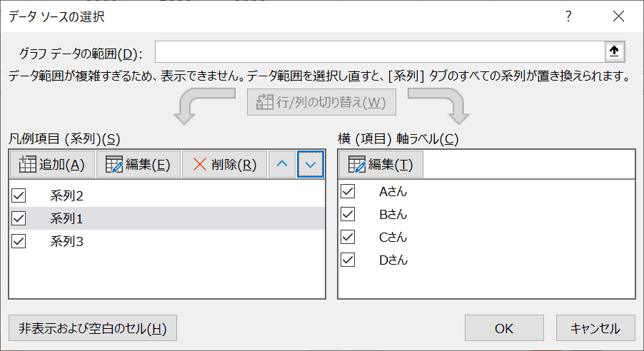Select the Dさん axis label
Image resolution: width=644 pixels, height=351 pixels.
pos(393,260)
